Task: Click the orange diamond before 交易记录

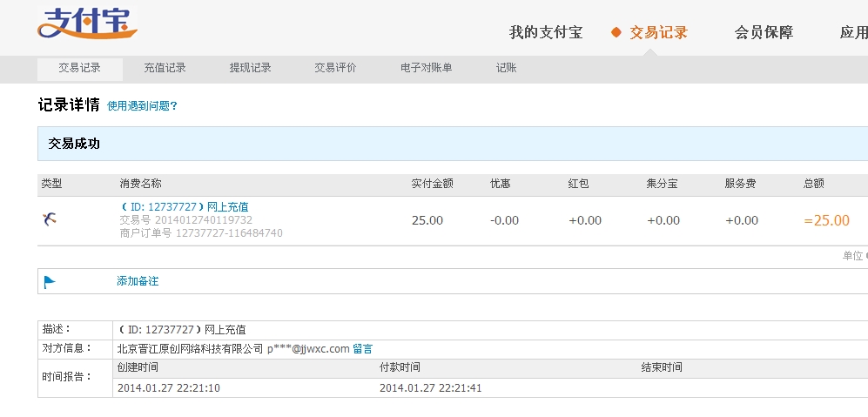Action: point(616,32)
